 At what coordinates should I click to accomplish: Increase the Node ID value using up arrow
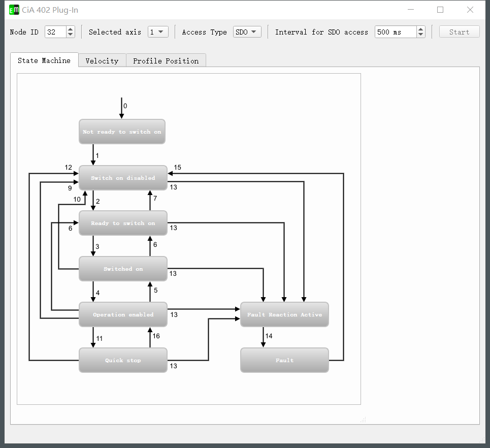pyautogui.click(x=70, y=29)
